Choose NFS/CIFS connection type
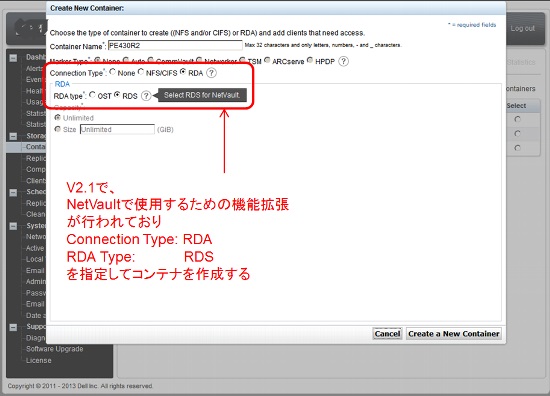550x396 pixels. tap(141, 72)
